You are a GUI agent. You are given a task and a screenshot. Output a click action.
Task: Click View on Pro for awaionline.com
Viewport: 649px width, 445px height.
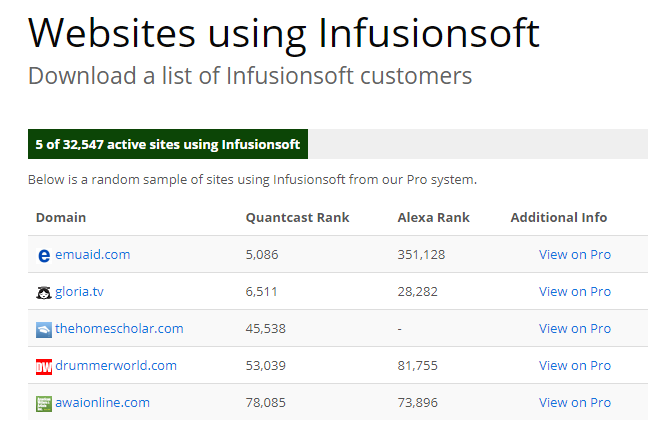(x=575, y=402)
